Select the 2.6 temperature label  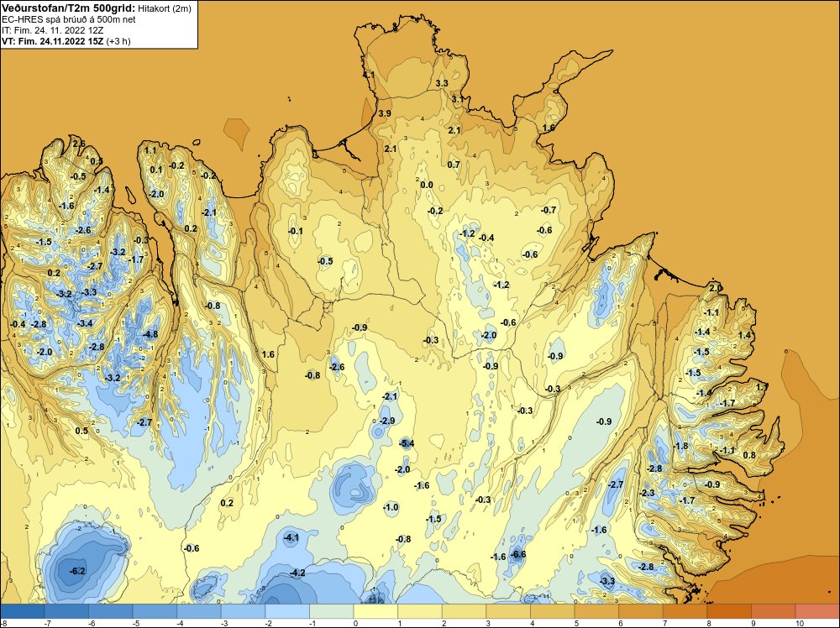click(x=79, y=144)
